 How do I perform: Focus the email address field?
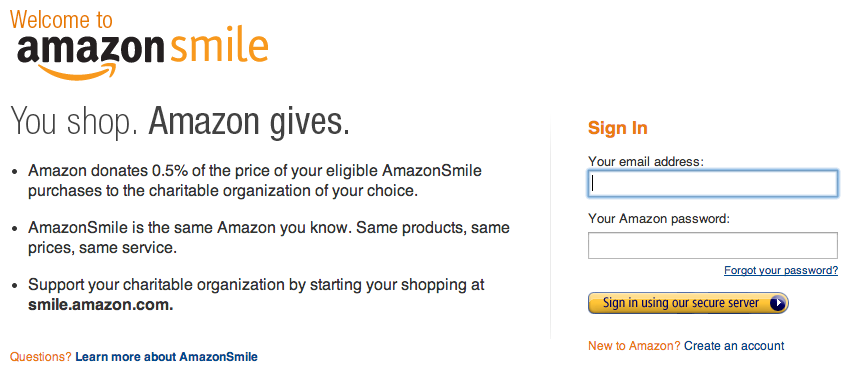(713, 184)
